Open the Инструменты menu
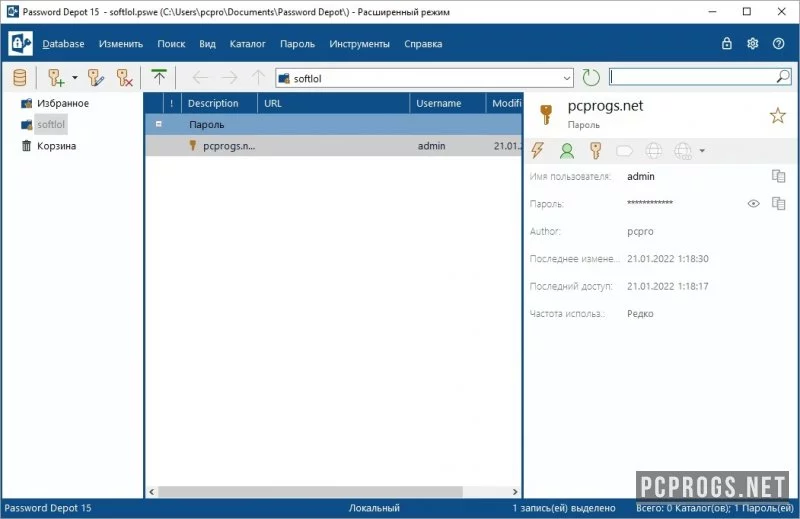 [359, 44]
